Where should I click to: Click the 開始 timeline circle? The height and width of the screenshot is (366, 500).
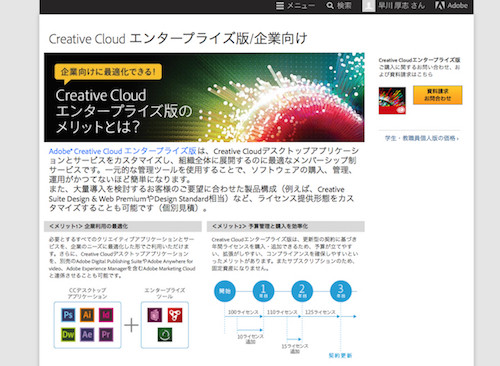[x=225, y=291]
